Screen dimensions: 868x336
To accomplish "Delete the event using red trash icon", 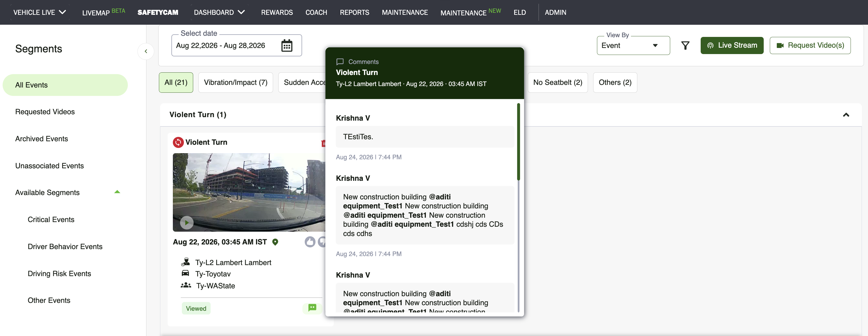I will (x=323, y=143).
